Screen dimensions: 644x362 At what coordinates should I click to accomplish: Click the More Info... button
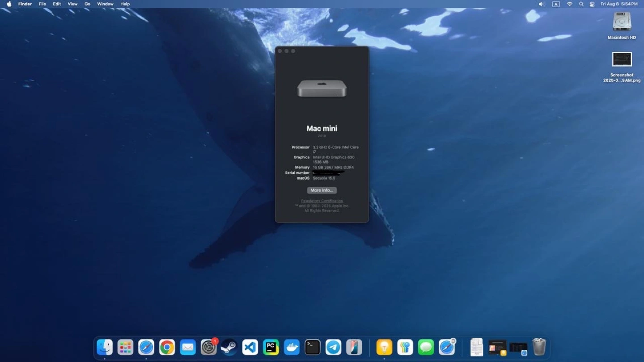322,190
